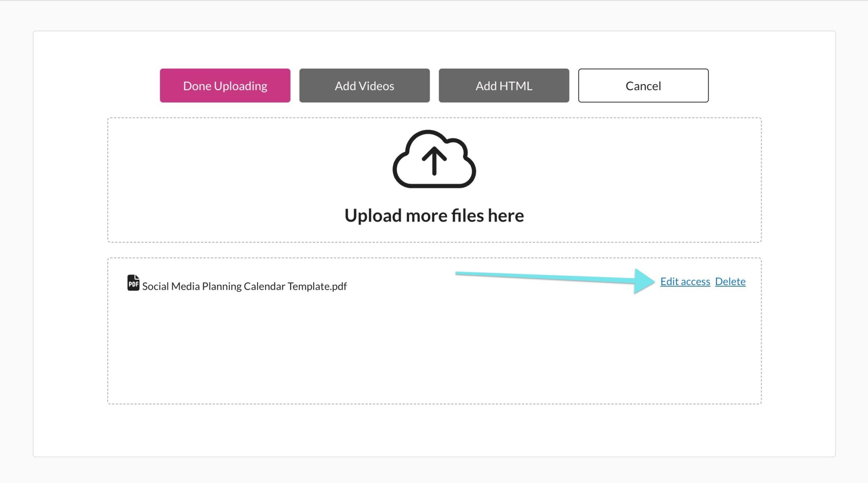This screenshot has width=868, height=483.
Task: Choose the Add HTML button
Action: click(504, 86)
